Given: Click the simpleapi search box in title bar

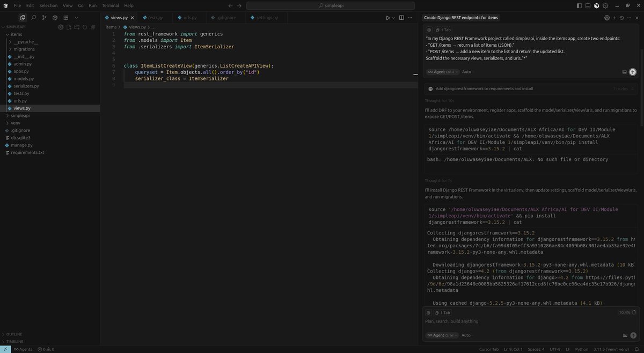Looking at the screenshot, I should tap(331, 5).
